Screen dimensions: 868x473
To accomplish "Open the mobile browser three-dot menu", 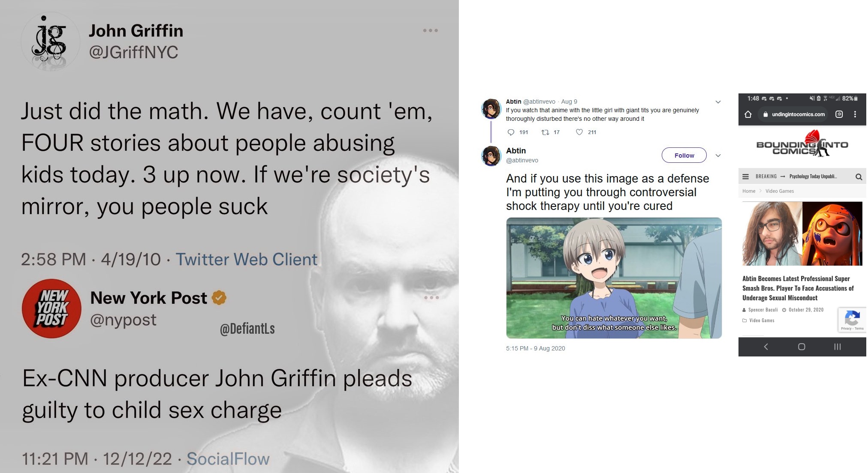I will (x=855, y=114).
